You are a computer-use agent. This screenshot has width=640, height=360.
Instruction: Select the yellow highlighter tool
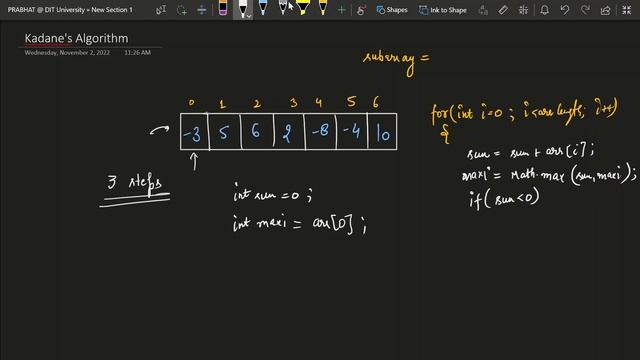302,8
